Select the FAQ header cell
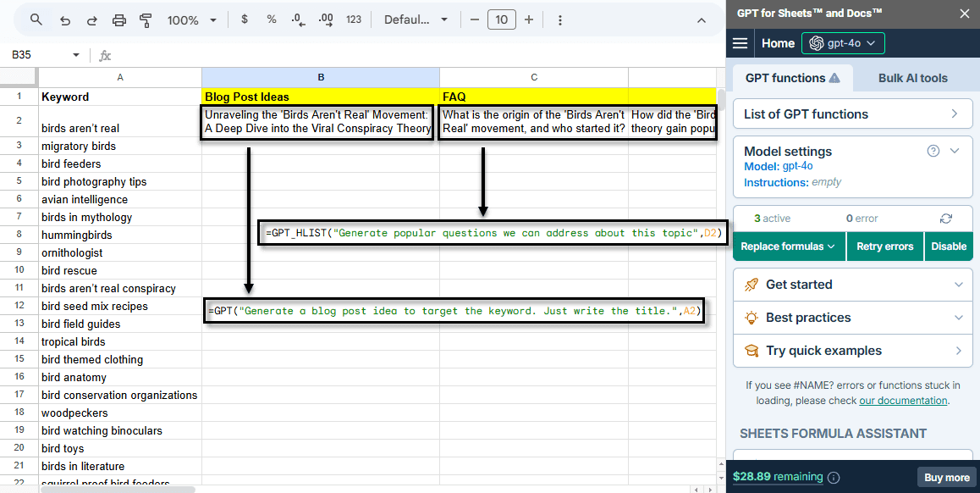The width and height of the screenshot is (980, 493). [x=534, y=97]
